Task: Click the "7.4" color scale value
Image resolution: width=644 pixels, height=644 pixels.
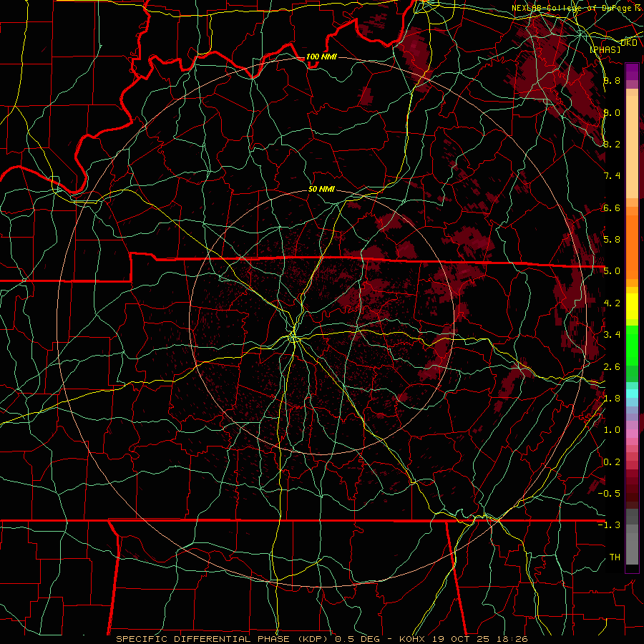Action: 612,176
